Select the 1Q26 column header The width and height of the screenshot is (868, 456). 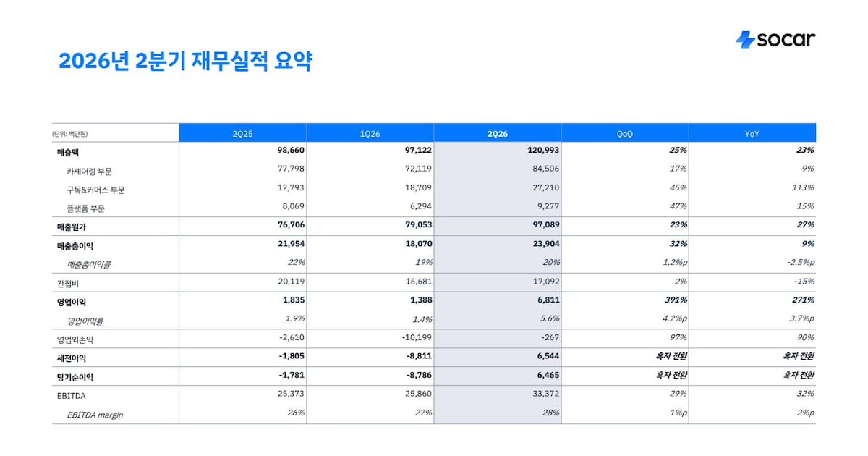click(370, 134)
